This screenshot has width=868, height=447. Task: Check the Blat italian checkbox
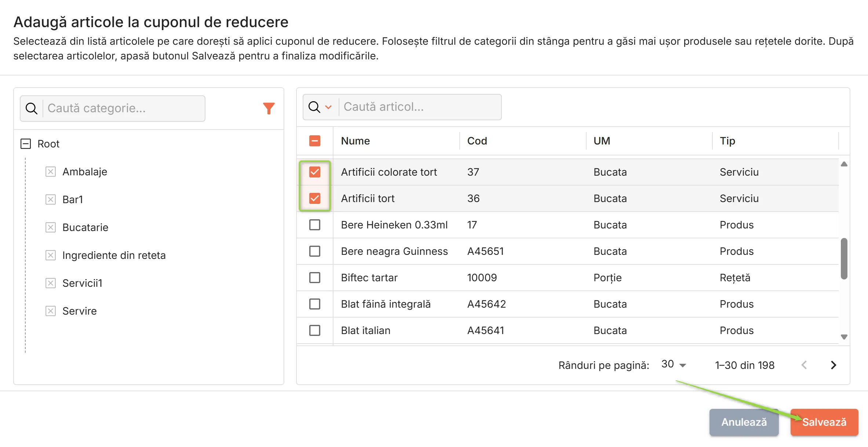tap(315, 330)
